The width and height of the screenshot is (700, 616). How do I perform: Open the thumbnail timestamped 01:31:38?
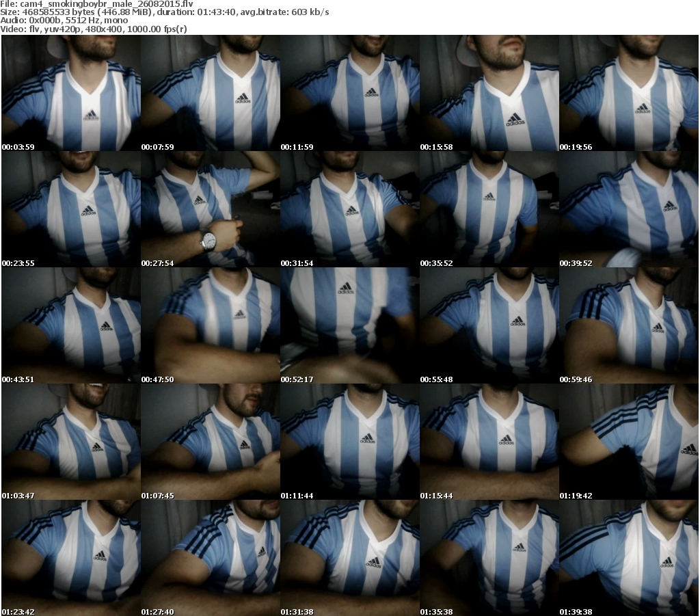coord(350,558)
